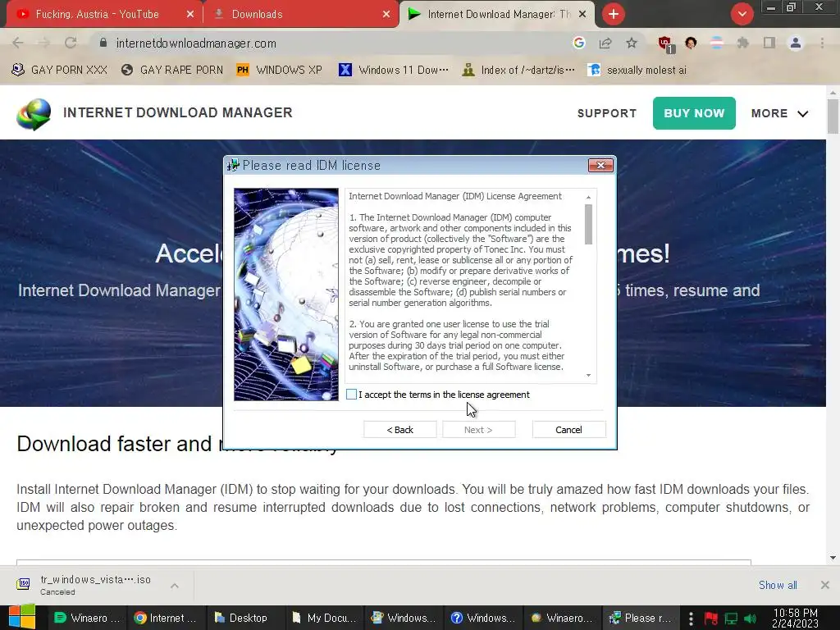Open Chrome three-dot menu
840x630 pixels.
[822, 43]
